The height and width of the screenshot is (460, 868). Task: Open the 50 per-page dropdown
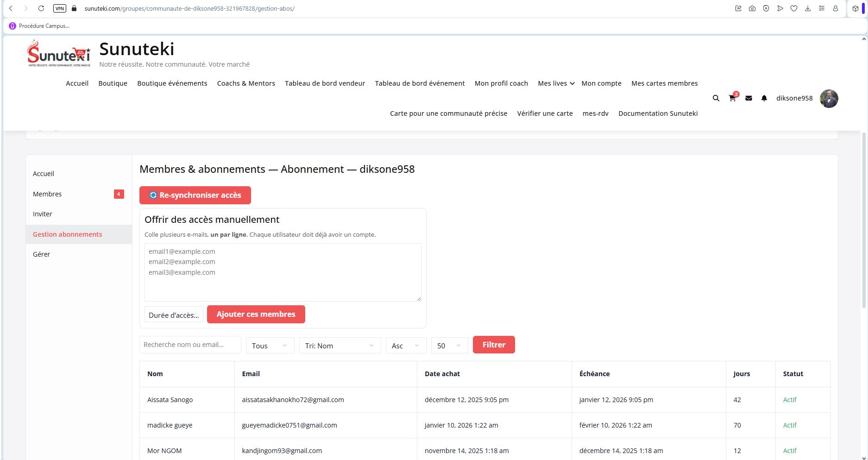click(x=449, y=346)
